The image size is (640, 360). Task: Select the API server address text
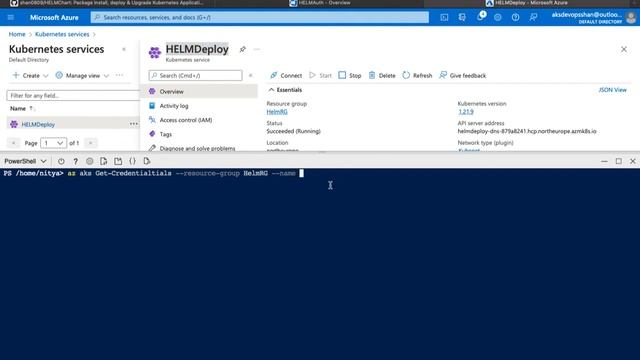tap(527, 131)
